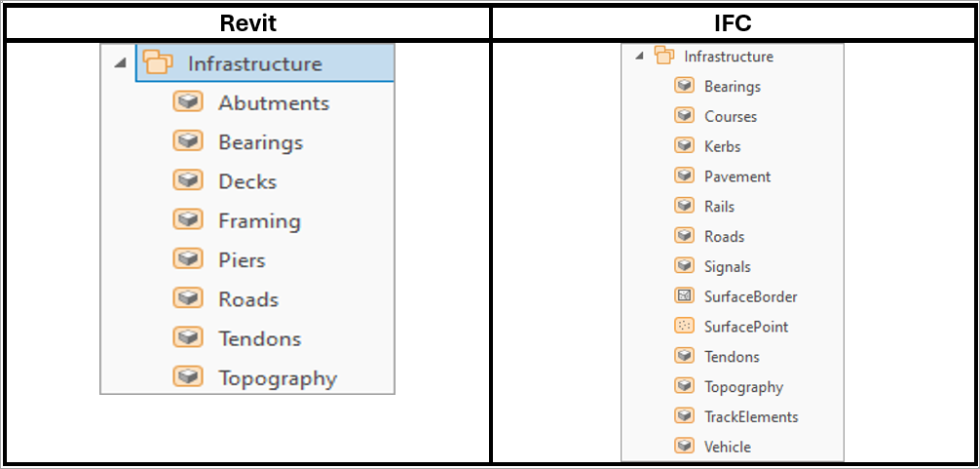Select the Rails layer
The height and width of the screenshot is (469, 980).
719,207
